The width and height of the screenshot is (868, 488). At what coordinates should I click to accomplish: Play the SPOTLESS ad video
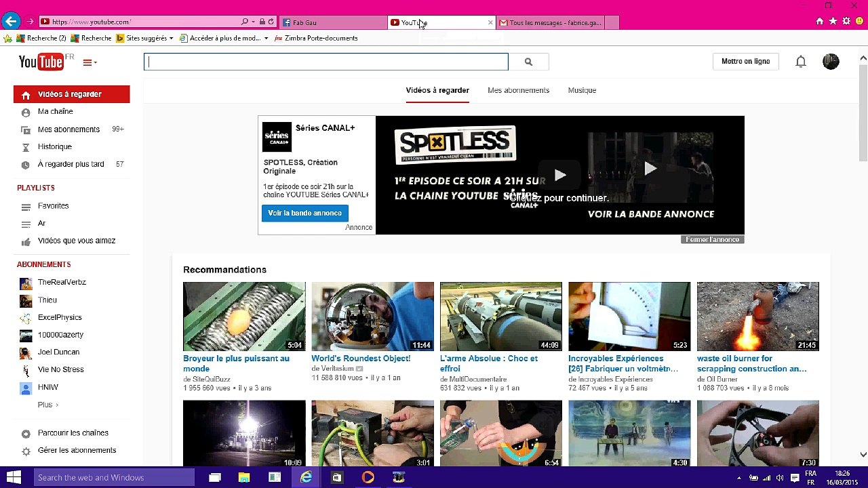pyautogui.click(x=559, y=176)
